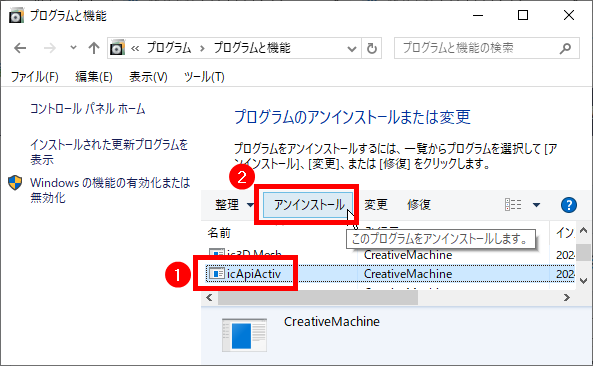The width and height of the screenshot is (593, 366).
Task: Click the window title bar app icon
Action: pyautogui.click(x=16, y=16)
